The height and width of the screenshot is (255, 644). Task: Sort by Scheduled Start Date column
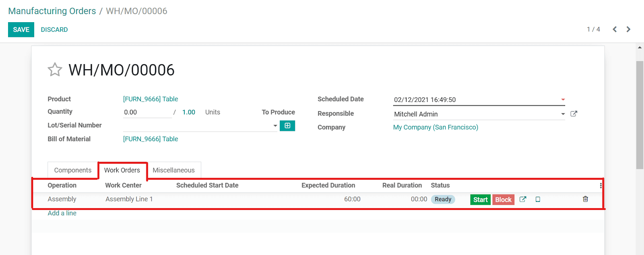[x=207, y=185]
